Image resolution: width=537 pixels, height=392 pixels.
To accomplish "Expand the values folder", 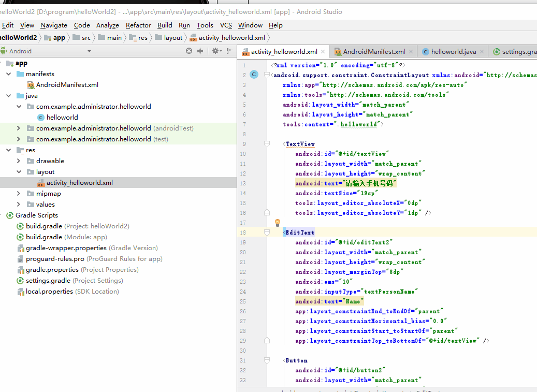I will (x=19, y=205).
